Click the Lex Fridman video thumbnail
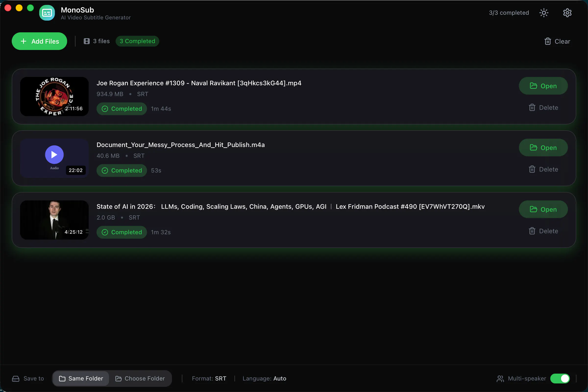Image resolution: width=588 pixels, height=392 pixels. (x=54, y=220)
